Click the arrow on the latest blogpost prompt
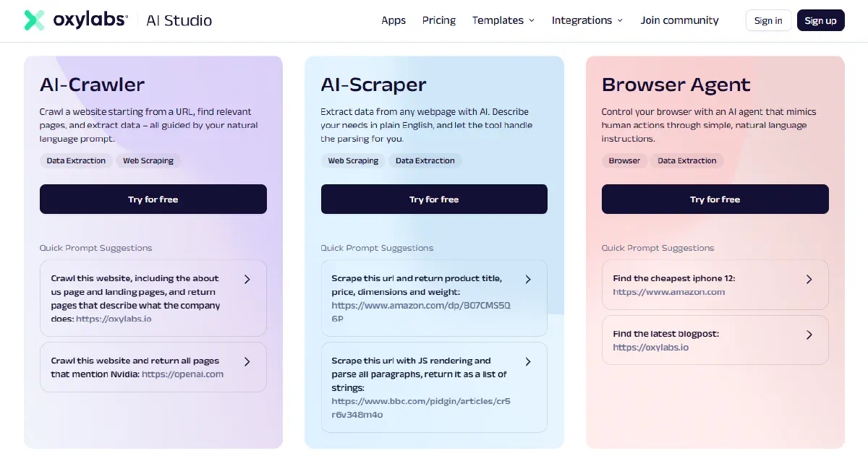868x469 pixels. point(809,335)
